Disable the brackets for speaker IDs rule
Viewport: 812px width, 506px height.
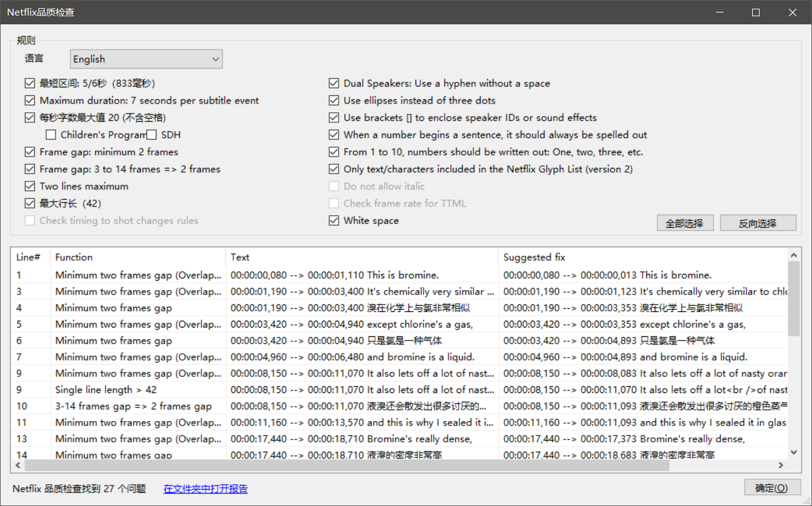334,117
